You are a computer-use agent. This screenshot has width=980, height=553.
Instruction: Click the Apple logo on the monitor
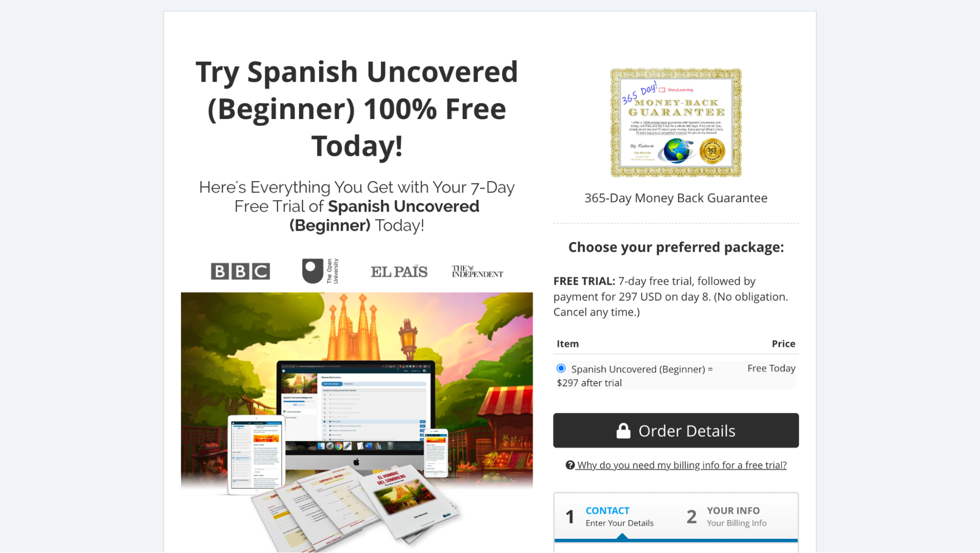(356, 462)
